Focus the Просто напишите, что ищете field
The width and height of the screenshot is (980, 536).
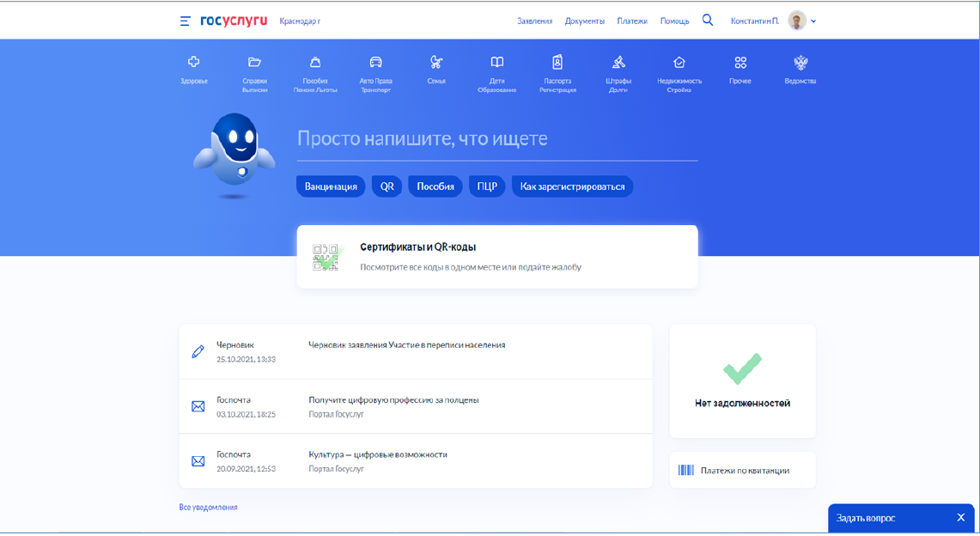point(497,139)
